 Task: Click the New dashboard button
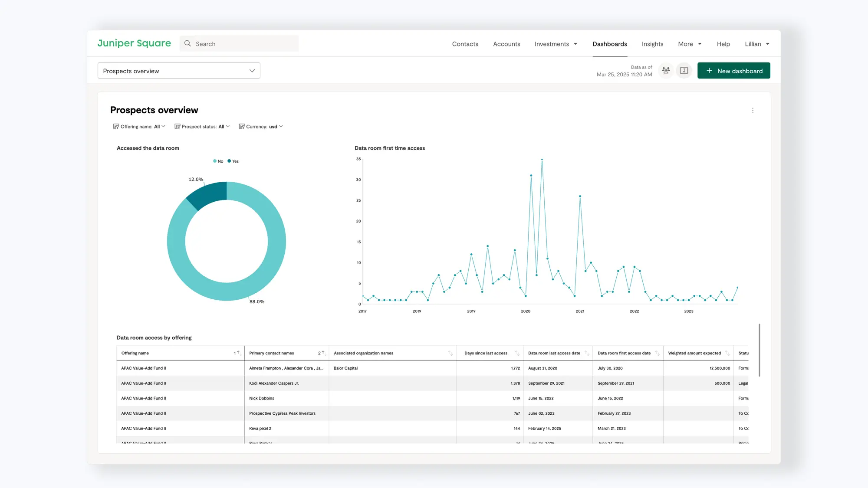point(733,71)
